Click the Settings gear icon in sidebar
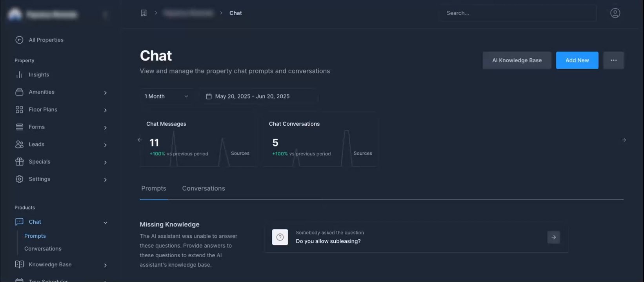Viewport: 644px width, 282px height. point(19,179)
